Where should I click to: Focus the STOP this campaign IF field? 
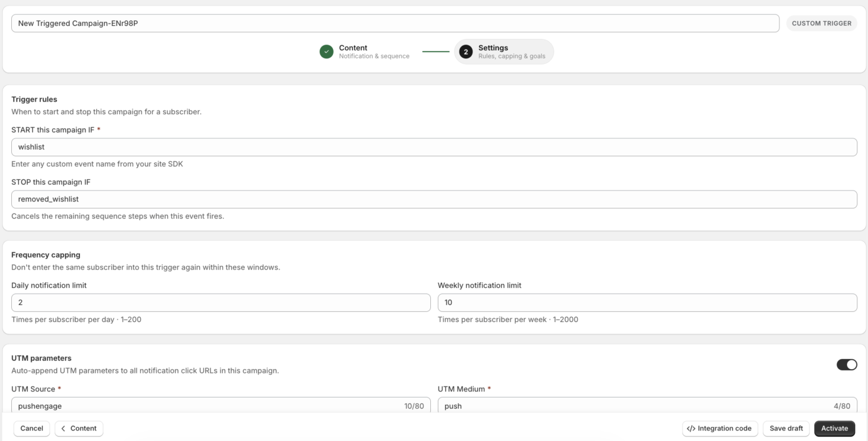(434, 199)
